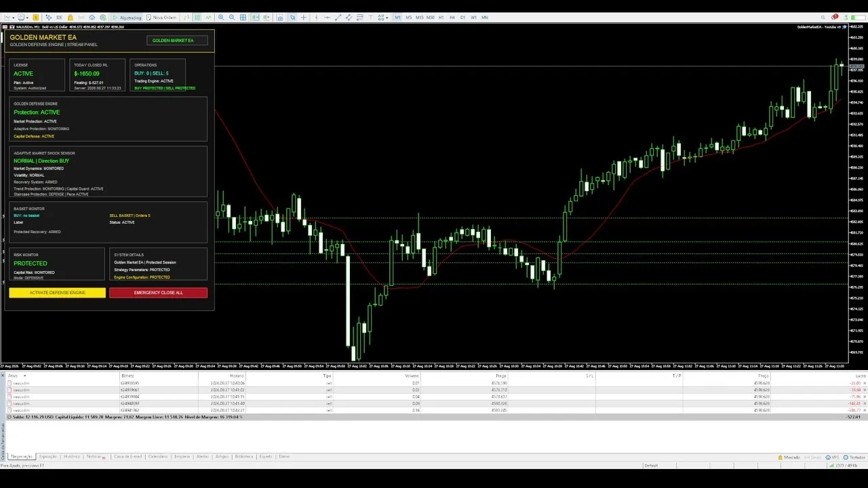Viewport: 868px width, 488px height.
Task: Open the Negociação tab
Action: click(x=22, y=456)
